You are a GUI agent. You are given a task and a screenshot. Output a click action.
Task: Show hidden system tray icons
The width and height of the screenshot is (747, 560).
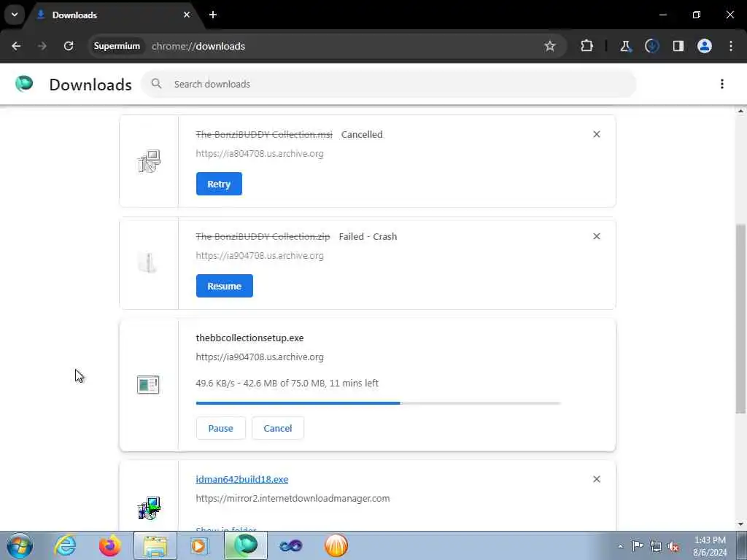(x=620, y=546)
